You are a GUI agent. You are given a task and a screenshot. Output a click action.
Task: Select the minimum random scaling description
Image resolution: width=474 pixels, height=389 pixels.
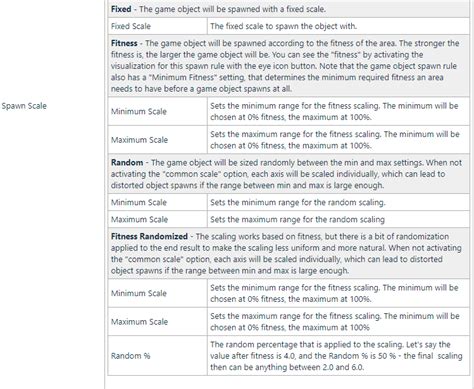(298, 202)
